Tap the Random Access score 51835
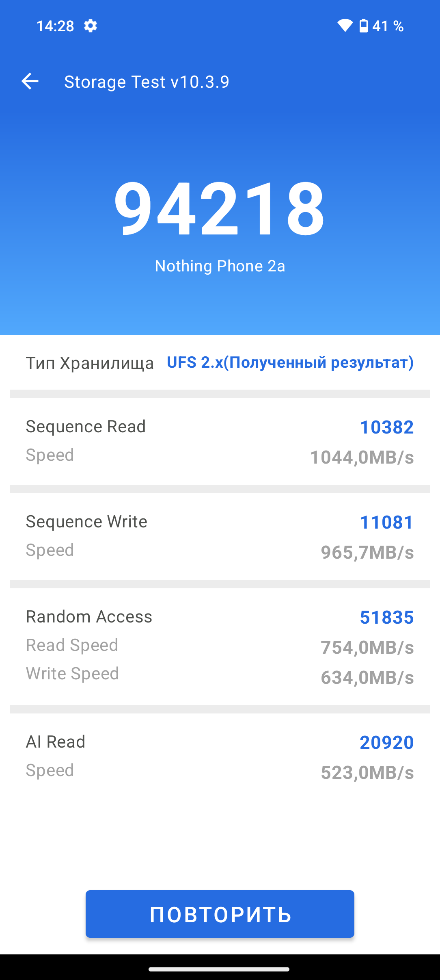Viewport: 440px width, 980px height. [x=386, y=617]
